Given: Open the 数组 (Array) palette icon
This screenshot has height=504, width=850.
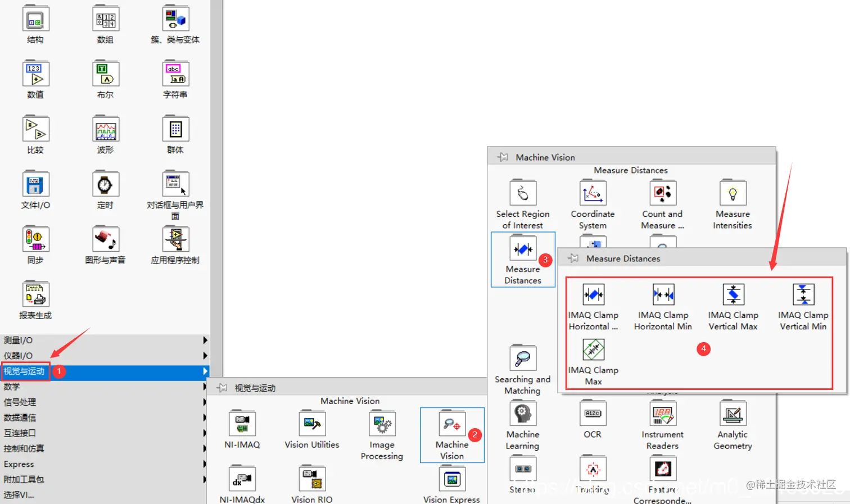Looking at the screenshot, I should 105,19.
